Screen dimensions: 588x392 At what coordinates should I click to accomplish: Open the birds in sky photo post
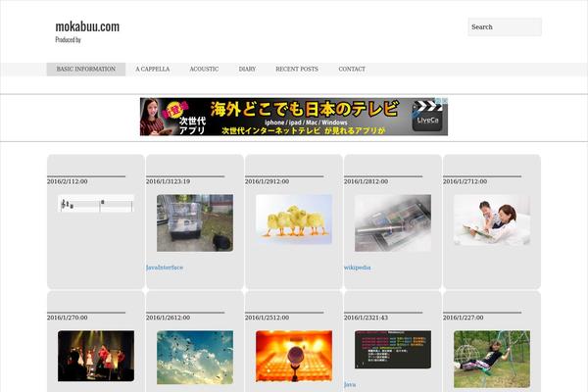[x=195, y=357]
